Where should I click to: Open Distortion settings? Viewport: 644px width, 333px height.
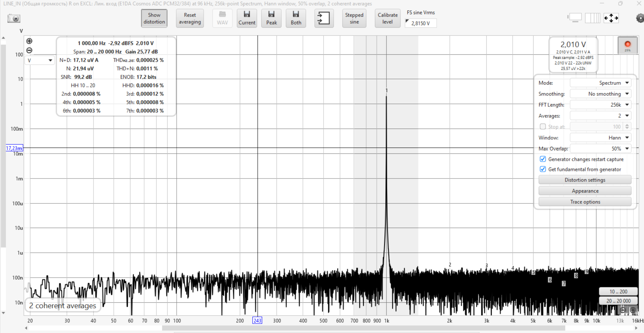pyautogui.click(x=585, y=180)
